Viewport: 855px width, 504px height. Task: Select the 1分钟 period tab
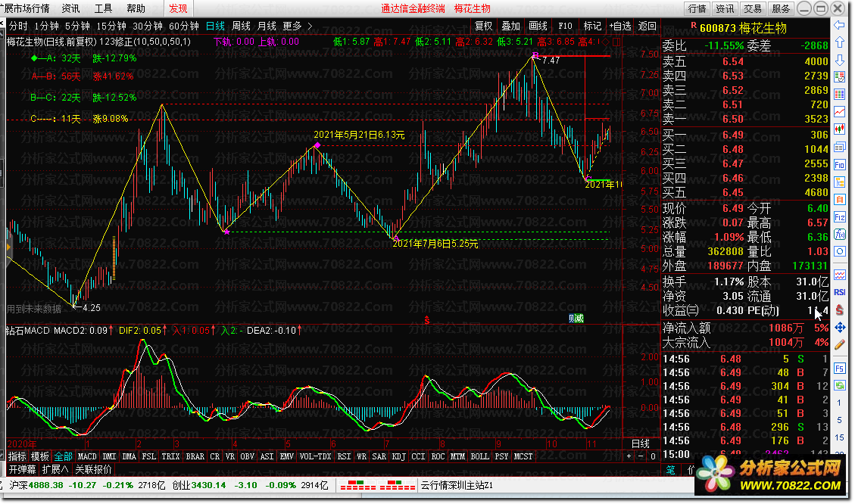pyautogui.click(x=46, y=26)
